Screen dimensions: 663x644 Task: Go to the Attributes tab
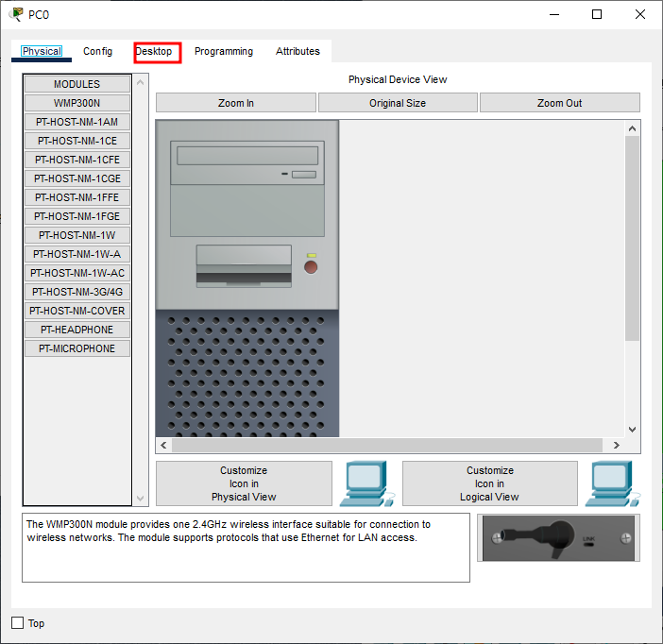pos(297,52)
